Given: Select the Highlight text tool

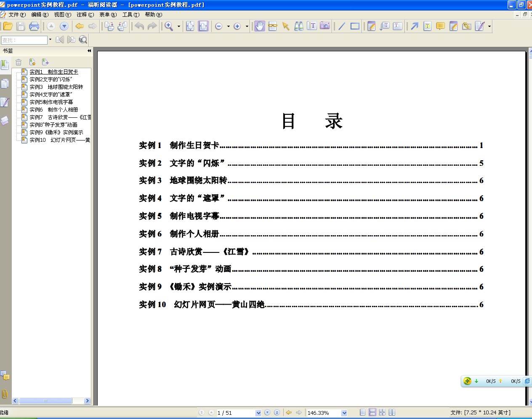Looking at the screenshot, I should click(427, 26).
